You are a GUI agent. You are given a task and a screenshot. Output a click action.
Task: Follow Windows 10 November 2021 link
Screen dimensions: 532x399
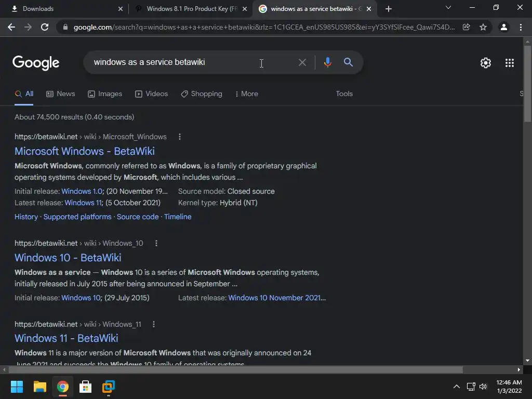(x=277, y=298)
